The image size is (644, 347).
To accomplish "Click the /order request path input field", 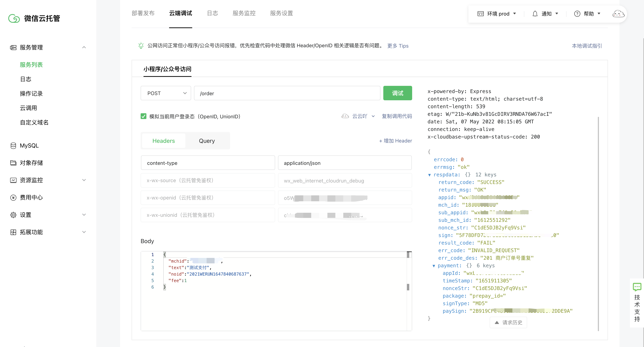I will 287,93.
